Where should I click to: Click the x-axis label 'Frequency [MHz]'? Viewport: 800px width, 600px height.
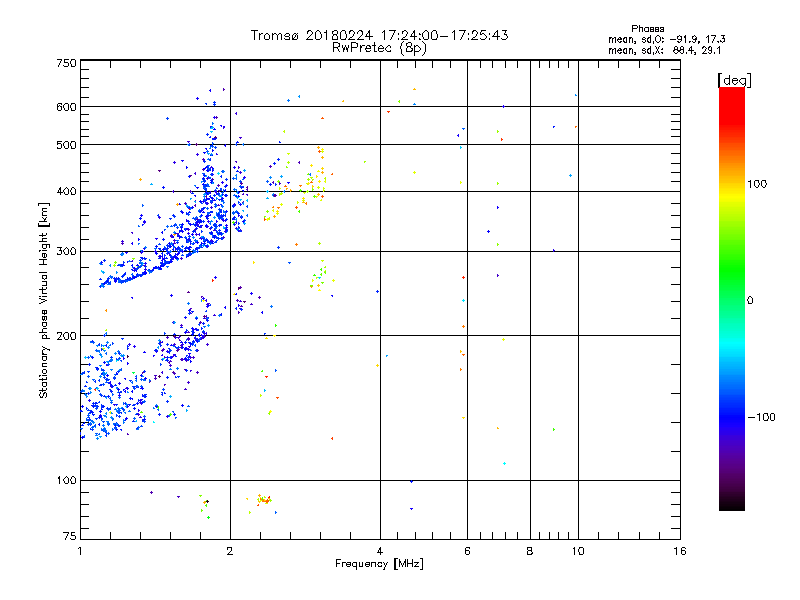(379, 564)
